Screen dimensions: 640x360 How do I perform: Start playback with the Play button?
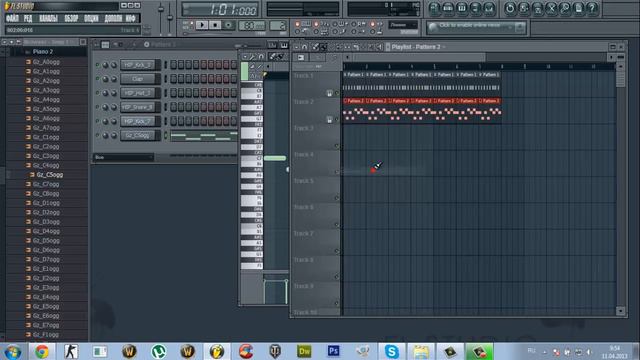202,25
